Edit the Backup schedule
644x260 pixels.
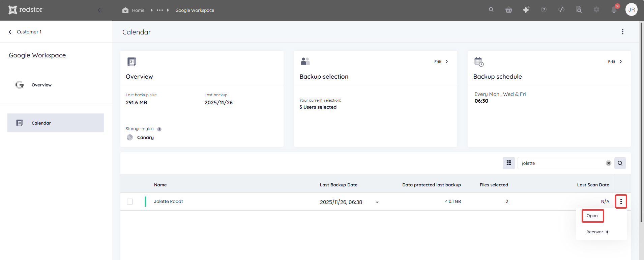coord(615,62)
